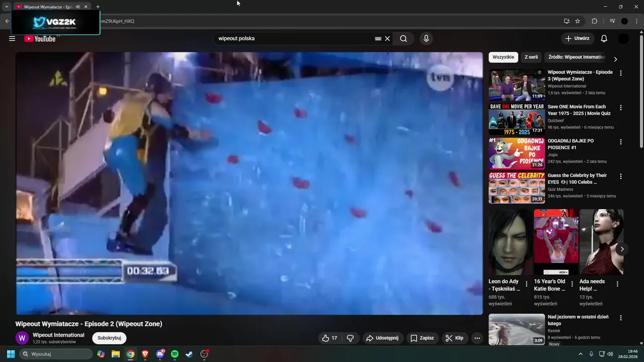This screenshot has width=644, height=362.
Task: Open the YouTube account avatar menu
Action: pos(623,39)
